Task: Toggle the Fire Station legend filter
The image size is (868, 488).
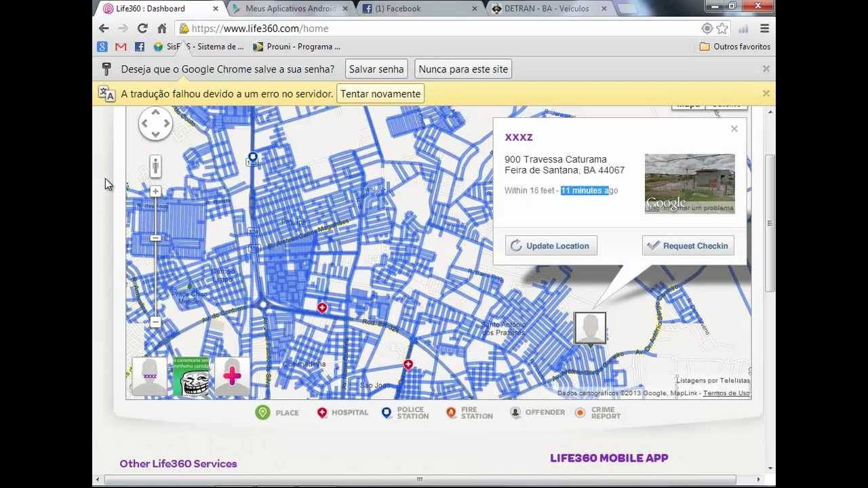Action: point(469,412)
